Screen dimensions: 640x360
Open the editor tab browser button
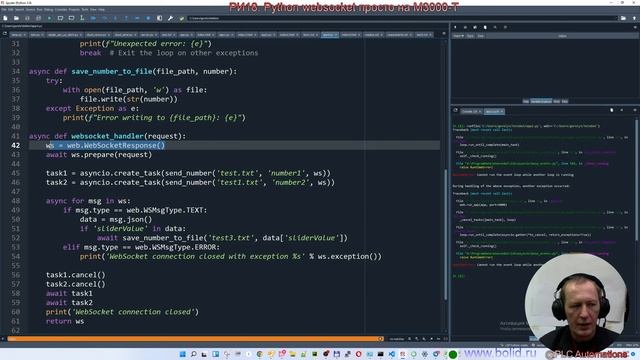pyautogui.click(x=5, y=34)
